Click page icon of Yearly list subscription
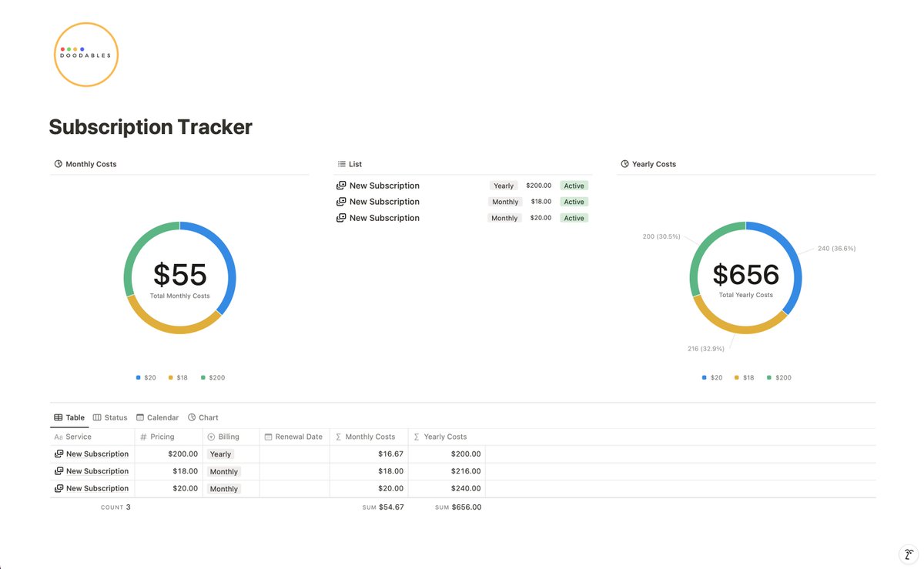The image size is (924, 569). [341, 186]
